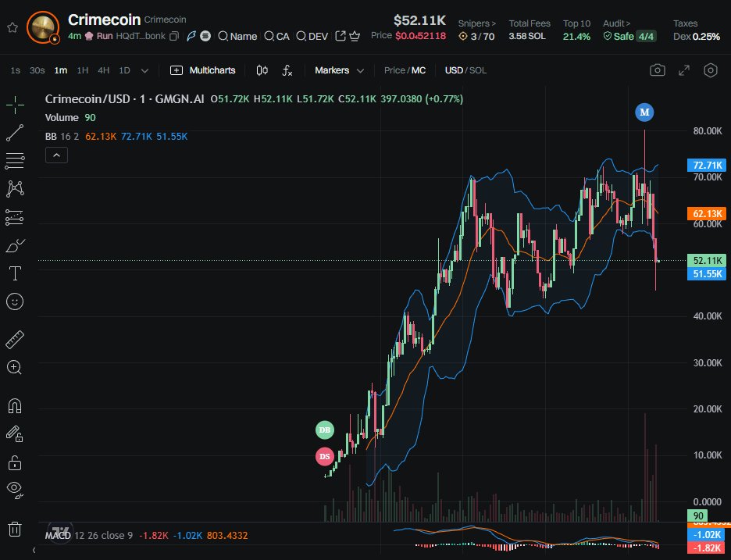Click the green DB chart marker

tap(324, 430)
